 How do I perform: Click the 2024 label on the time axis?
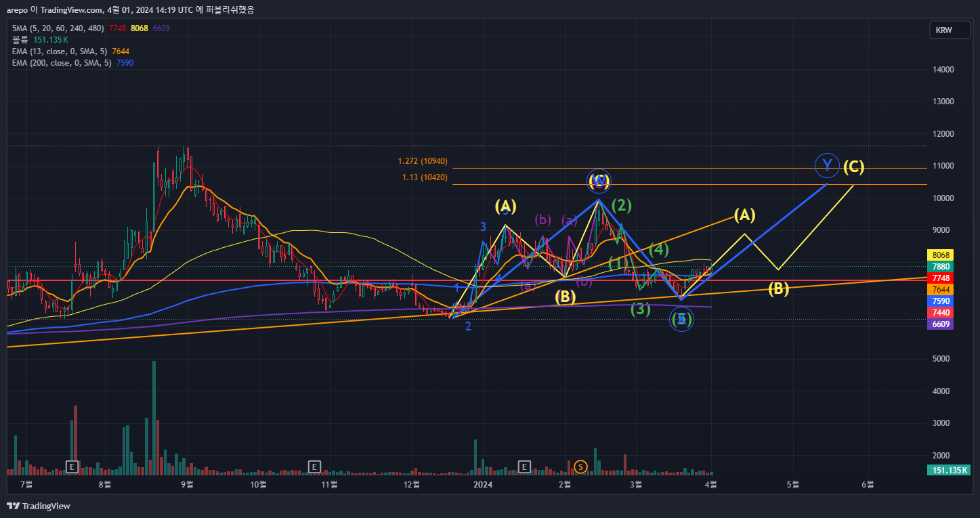click(x=483, y=484)
